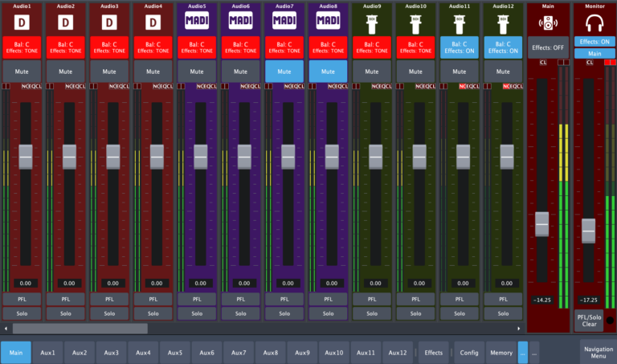
Task: Open Bal/Effects ON settings on Audio12
Action: click(503, 47)
